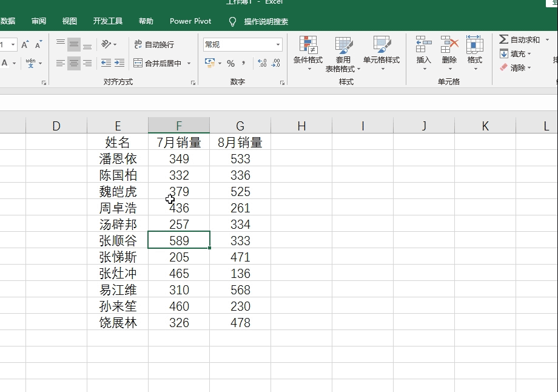
Task: Switch to Power Pivot tab
Action: pos(190,21)
